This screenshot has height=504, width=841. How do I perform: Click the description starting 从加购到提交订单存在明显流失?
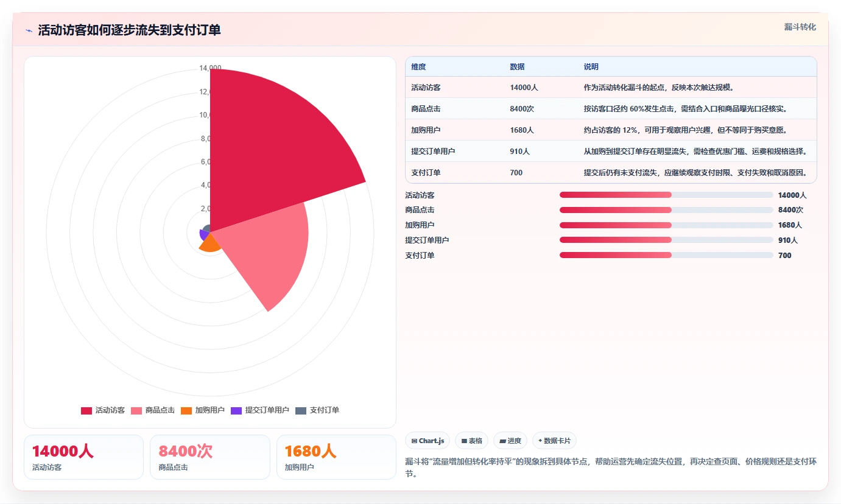pos(695,152)
